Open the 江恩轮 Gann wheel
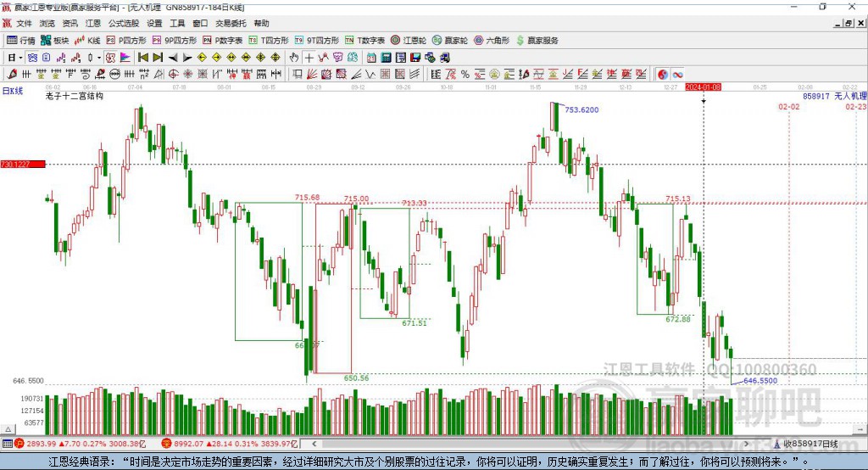 (x=409, y=41)
